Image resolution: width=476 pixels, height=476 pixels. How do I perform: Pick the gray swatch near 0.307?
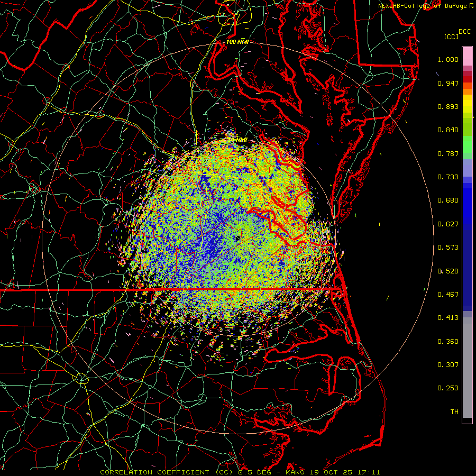click(467, 368)
